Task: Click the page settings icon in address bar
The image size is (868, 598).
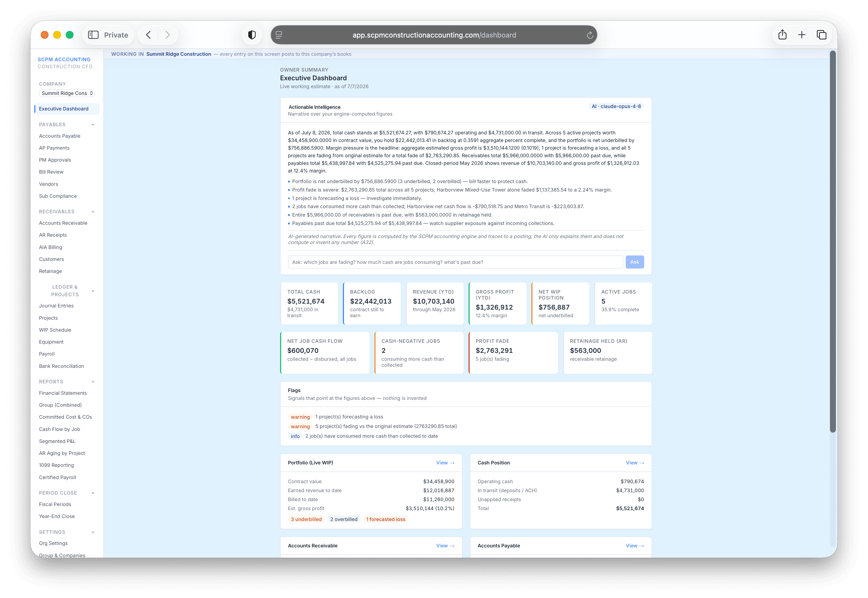Action: click(279, 35)
